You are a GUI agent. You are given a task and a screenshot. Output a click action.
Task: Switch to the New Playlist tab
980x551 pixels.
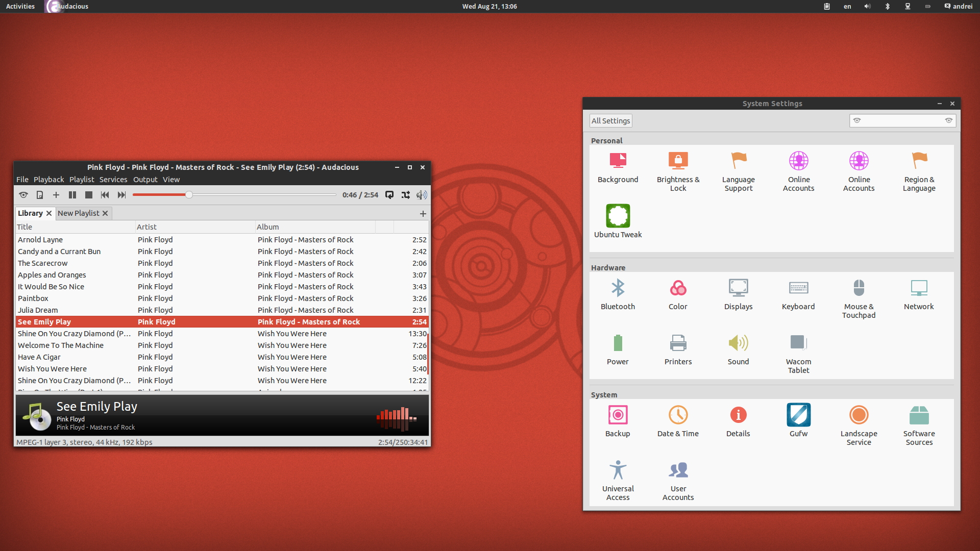coord(79,213)
